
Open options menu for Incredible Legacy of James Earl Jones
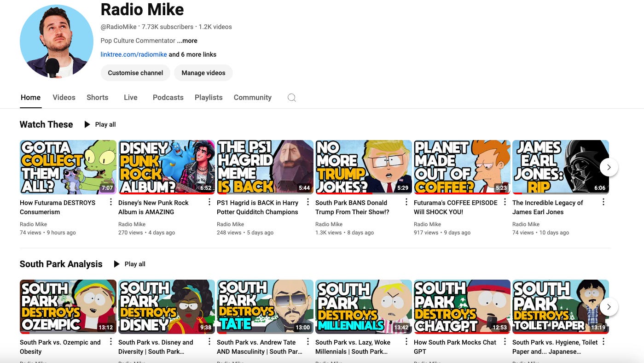pyautogui.click(x=603, y=202)
